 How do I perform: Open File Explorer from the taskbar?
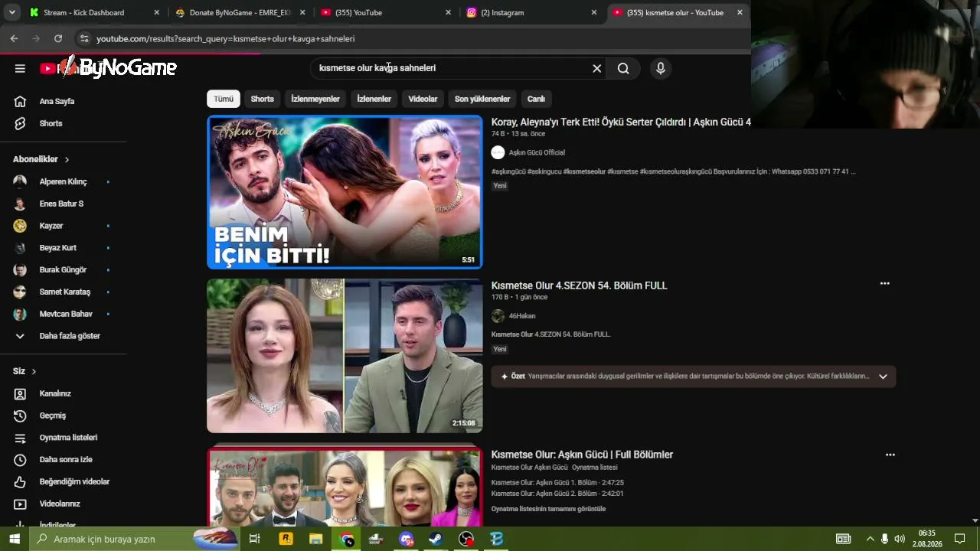[315, 539]
